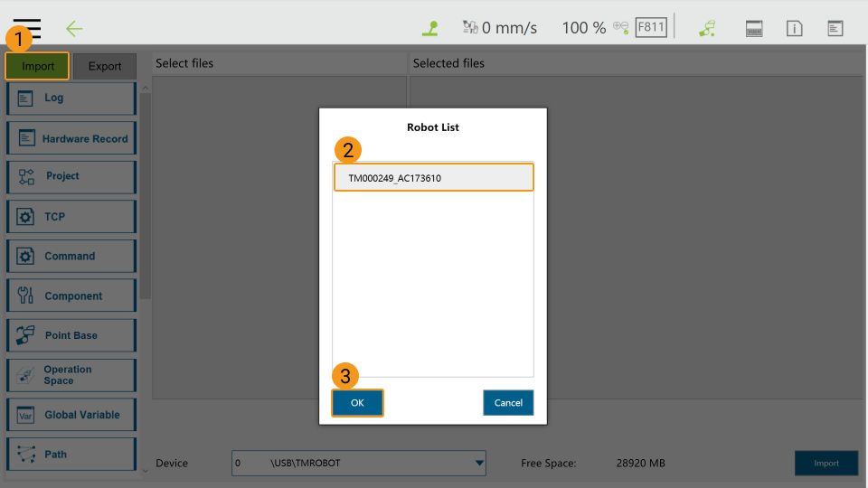Click the plus/minus speed adjust icon
The height and width of the screenshot is (488, 868).
[x=620, y=26]
